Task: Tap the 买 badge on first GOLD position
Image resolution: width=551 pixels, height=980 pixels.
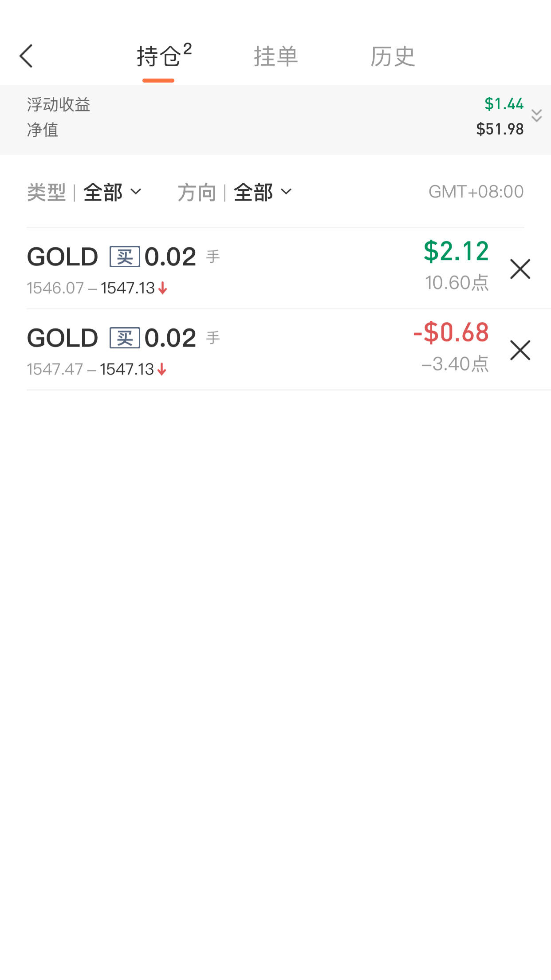Action: coord(125,257)
